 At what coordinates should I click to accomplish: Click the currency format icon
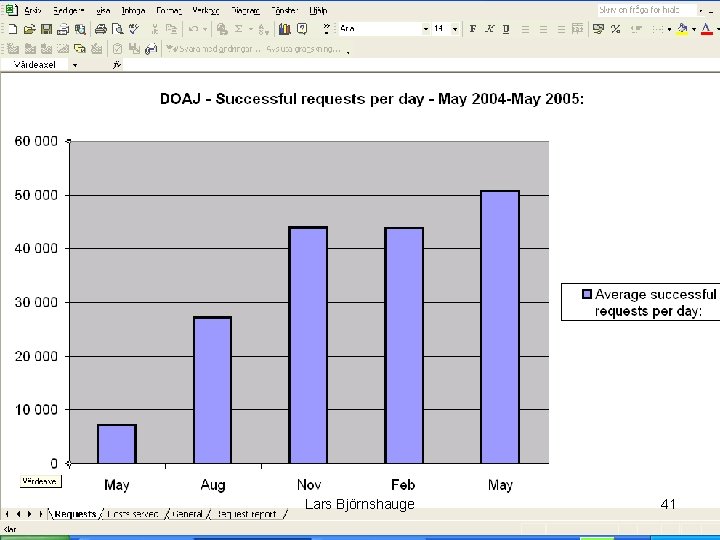click(x=598, y=29)
